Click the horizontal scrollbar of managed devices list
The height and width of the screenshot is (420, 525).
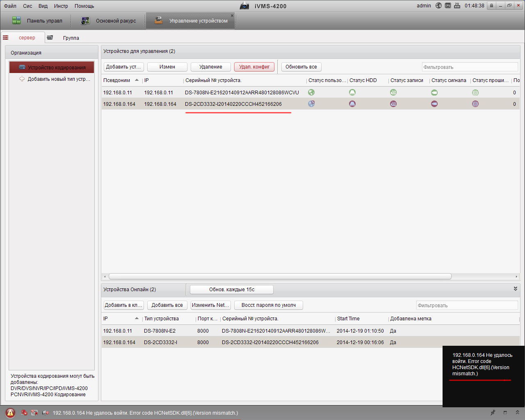[280, 276]
